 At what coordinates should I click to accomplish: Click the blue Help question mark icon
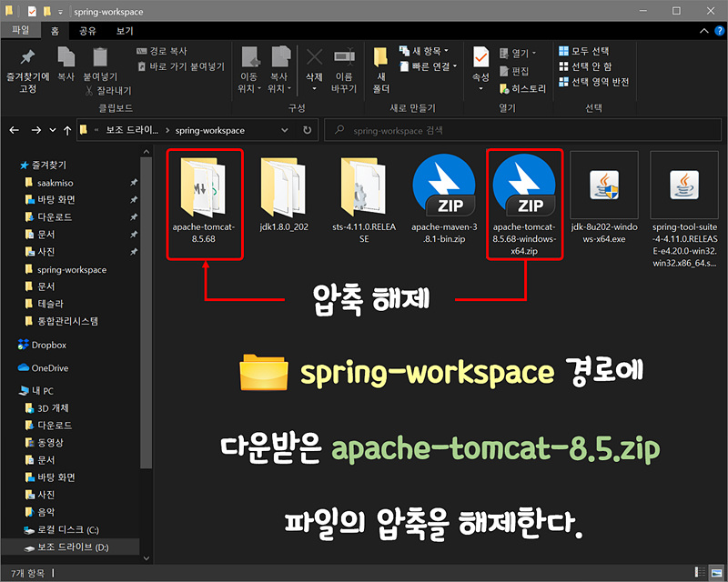[719, 31]
